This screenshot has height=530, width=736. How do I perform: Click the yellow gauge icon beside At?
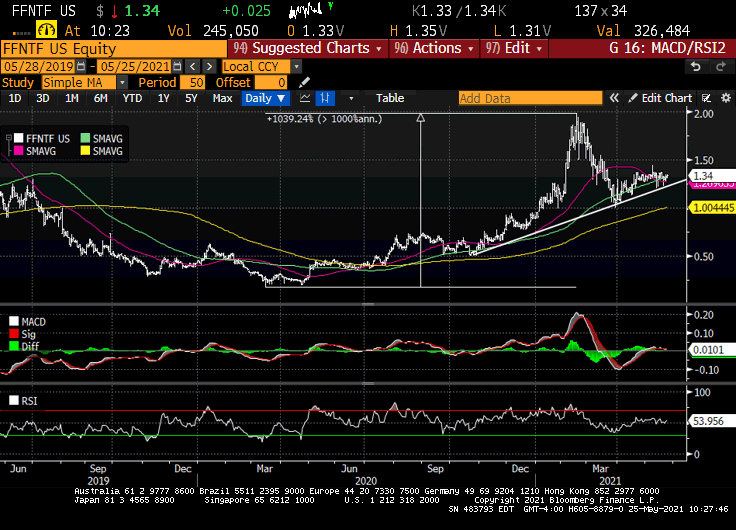pyautogui.click(x=46, y=30)
